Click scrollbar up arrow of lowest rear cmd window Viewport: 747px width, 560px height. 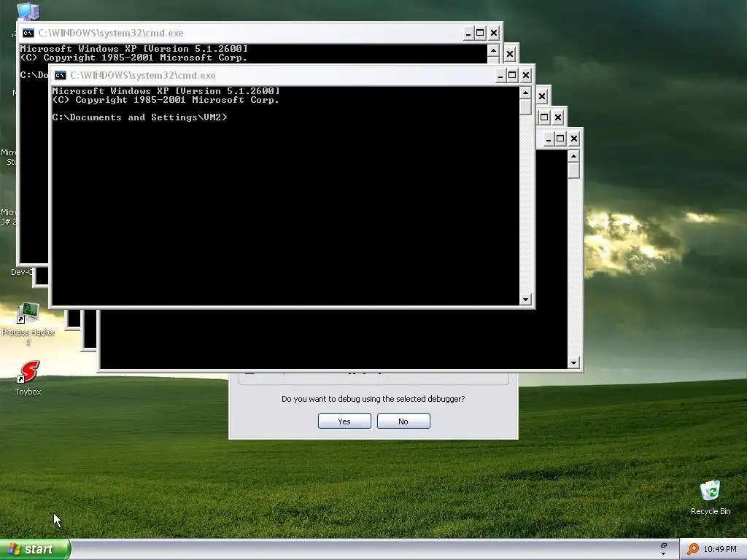(x=573, y=156)
